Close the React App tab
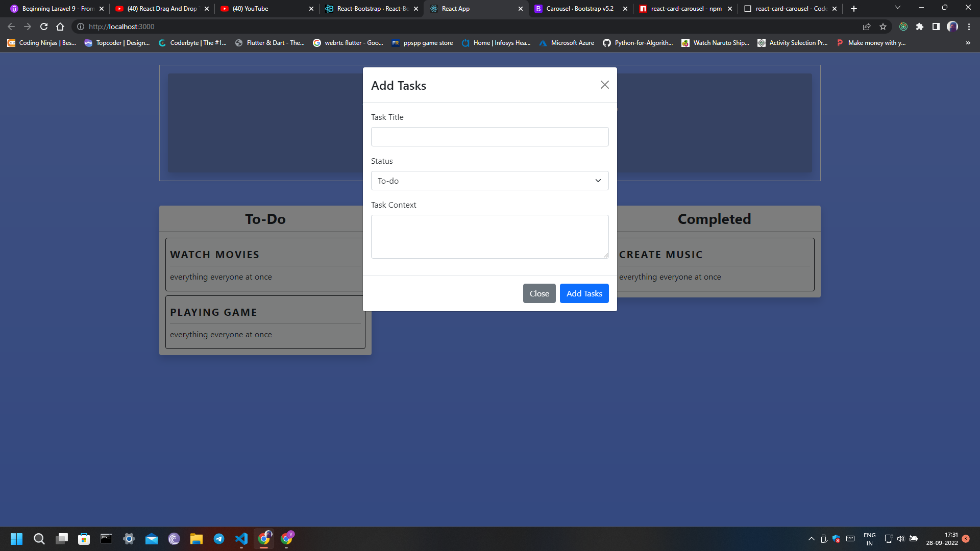Image resolution: width=980 pixels, height=551 pixels. 520,9
